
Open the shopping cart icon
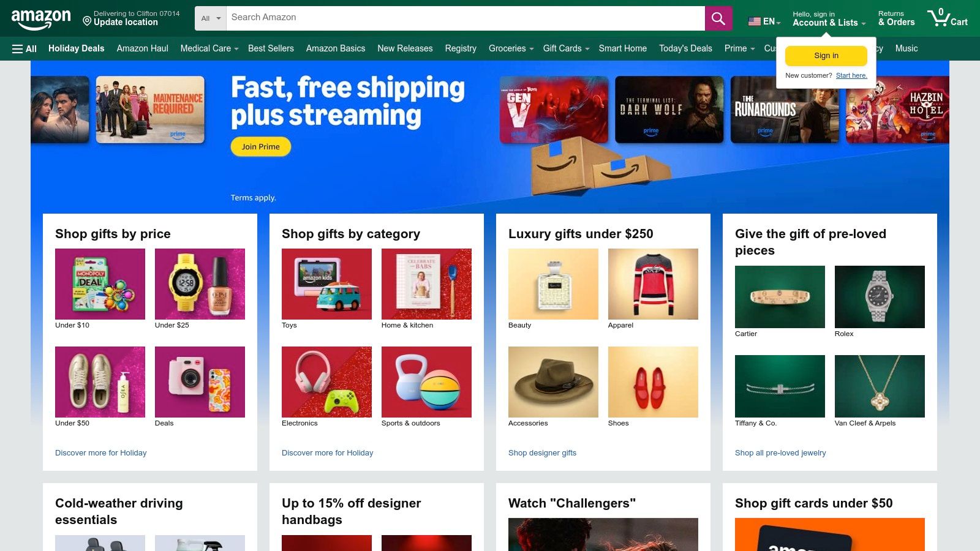coord(947,18)
